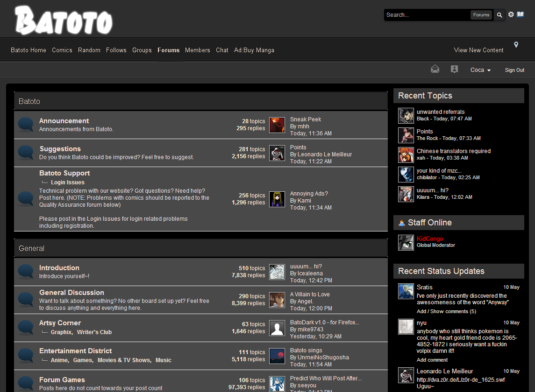Open mhh's avatar next to Sneak Peek

(277, 125)
